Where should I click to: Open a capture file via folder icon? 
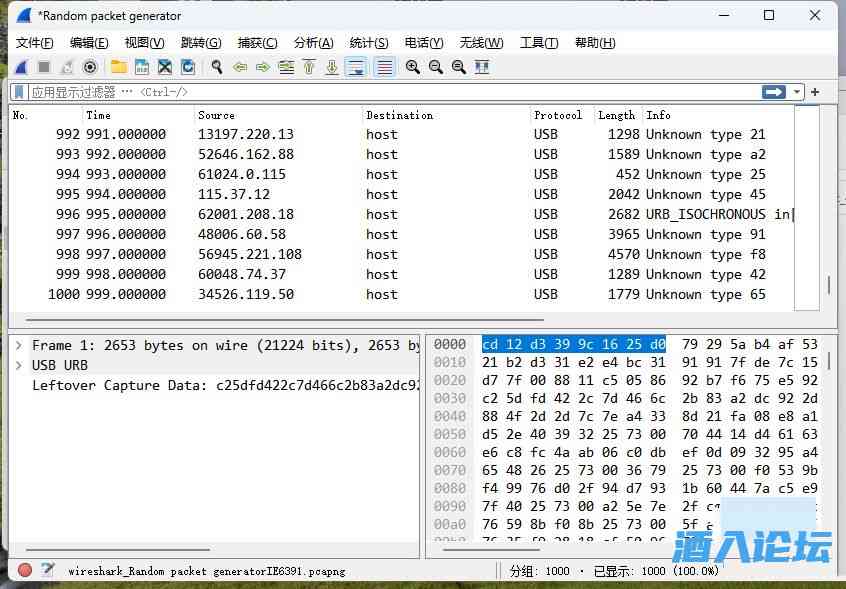click(x=119, y=67)
